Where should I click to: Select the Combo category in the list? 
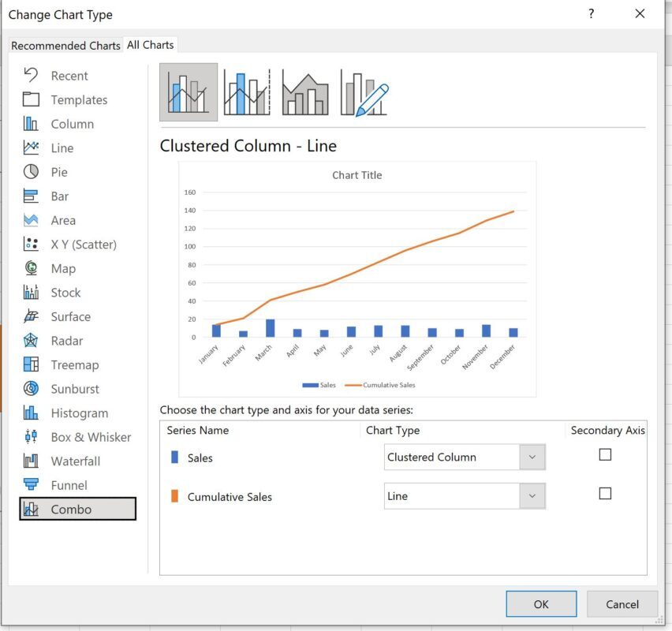click(77, 509)
